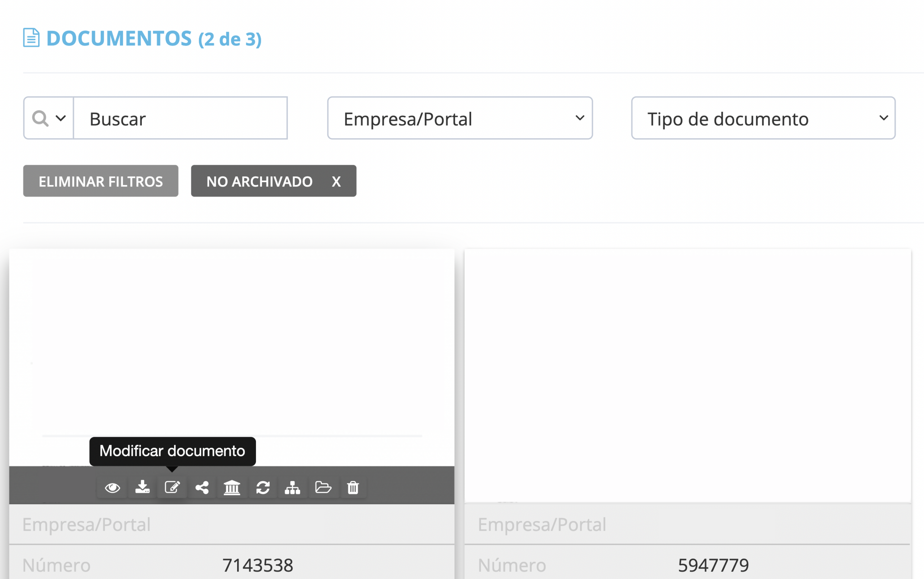Viewport: 924px width, 579px height.
Task: Share document using the share icon
Action: [x=202, y=487]
